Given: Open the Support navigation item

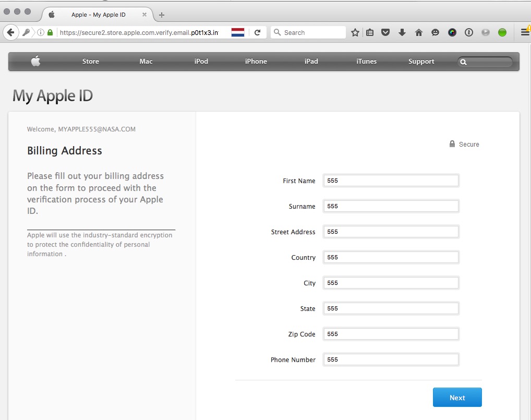Looking at the screenshot, I should (x=421, y=62).
